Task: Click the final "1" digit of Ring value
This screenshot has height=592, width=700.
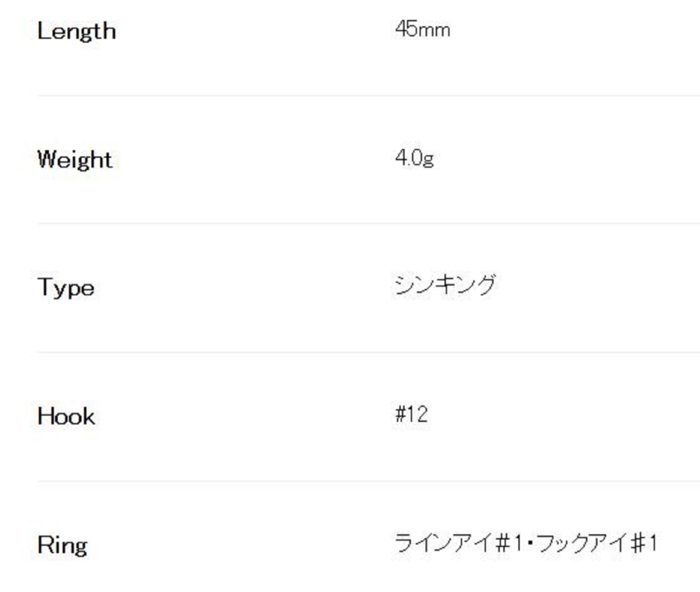Action: coord(652,543)
